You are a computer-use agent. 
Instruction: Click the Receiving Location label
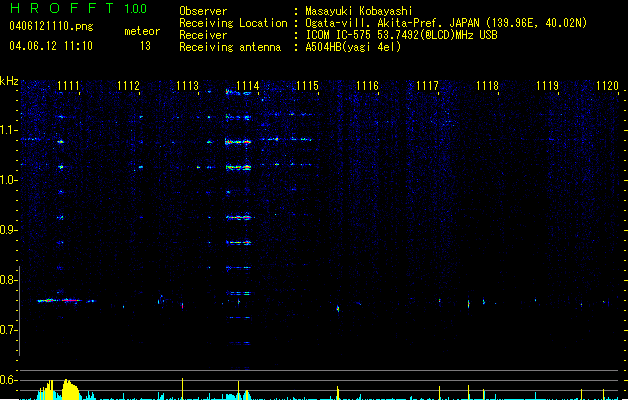click(x=233, y=23)
